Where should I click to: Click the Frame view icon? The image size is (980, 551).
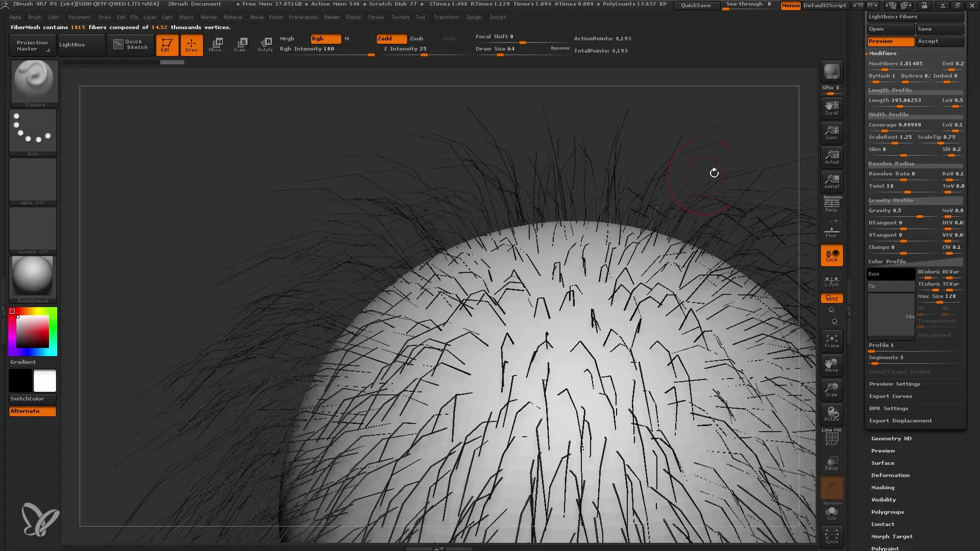click(x=831, y=340)
